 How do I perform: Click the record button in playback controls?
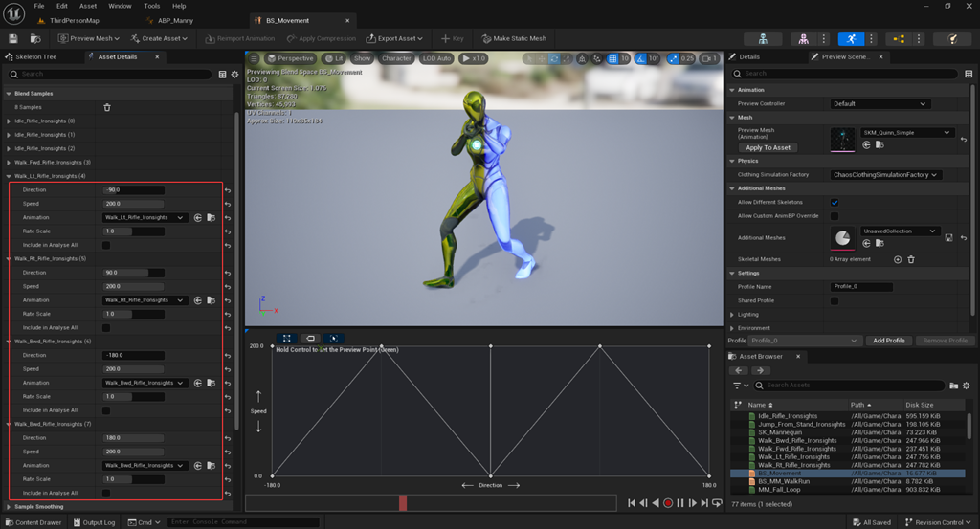click(x=668, y=503)
